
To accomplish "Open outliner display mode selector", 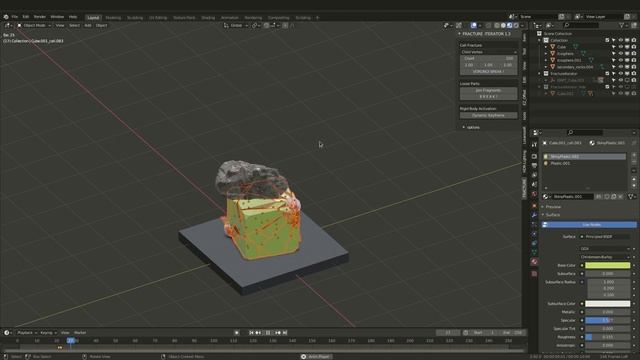I will [x=549, y=25].
